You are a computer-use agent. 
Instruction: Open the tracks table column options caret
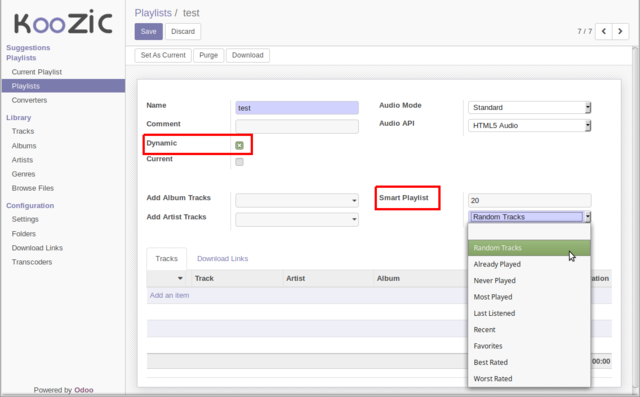pyautogui.click(x=180, y=278)
